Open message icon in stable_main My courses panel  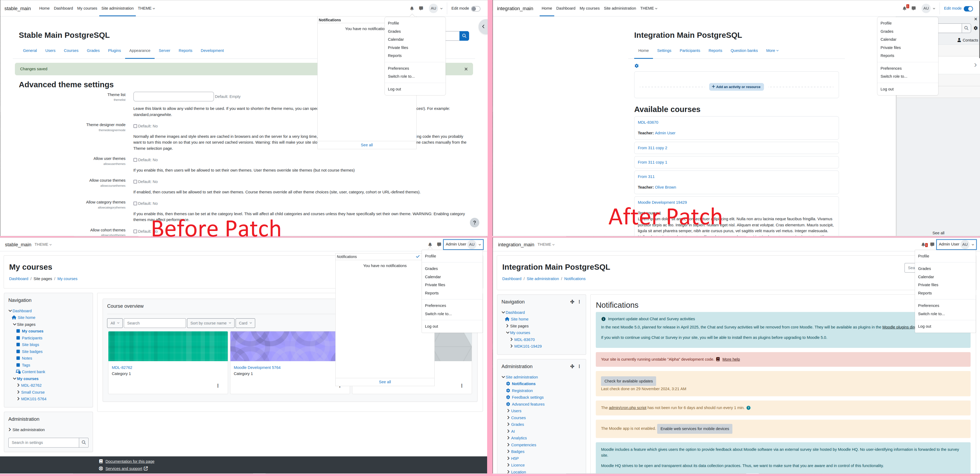click(439, 245)
